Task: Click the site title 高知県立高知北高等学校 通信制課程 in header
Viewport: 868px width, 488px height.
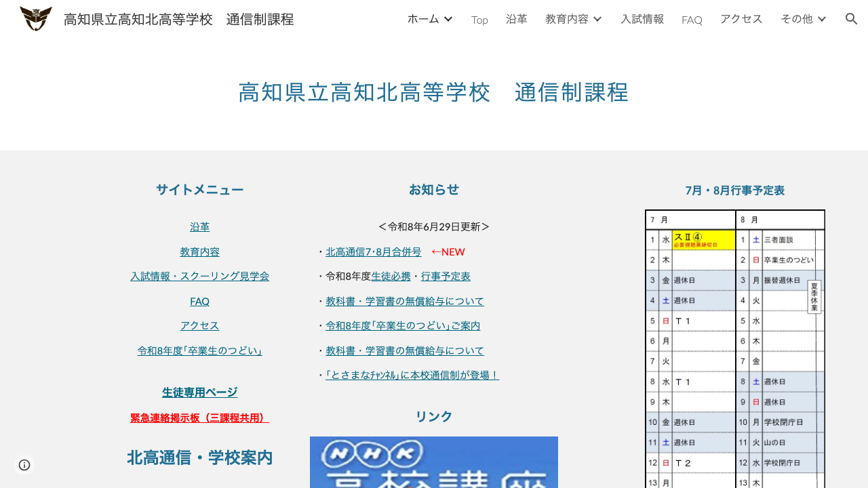Action: 179,19
